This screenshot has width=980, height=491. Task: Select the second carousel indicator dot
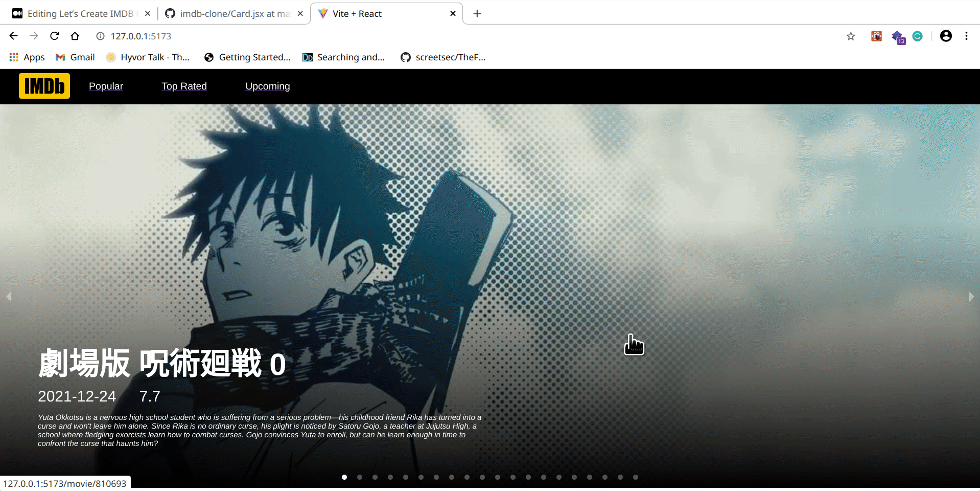360,477
